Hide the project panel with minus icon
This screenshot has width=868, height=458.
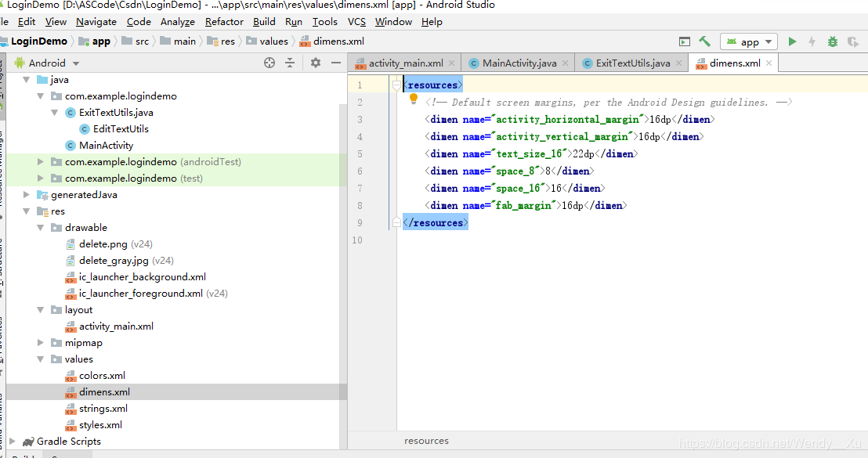click(x=336, y=63)
